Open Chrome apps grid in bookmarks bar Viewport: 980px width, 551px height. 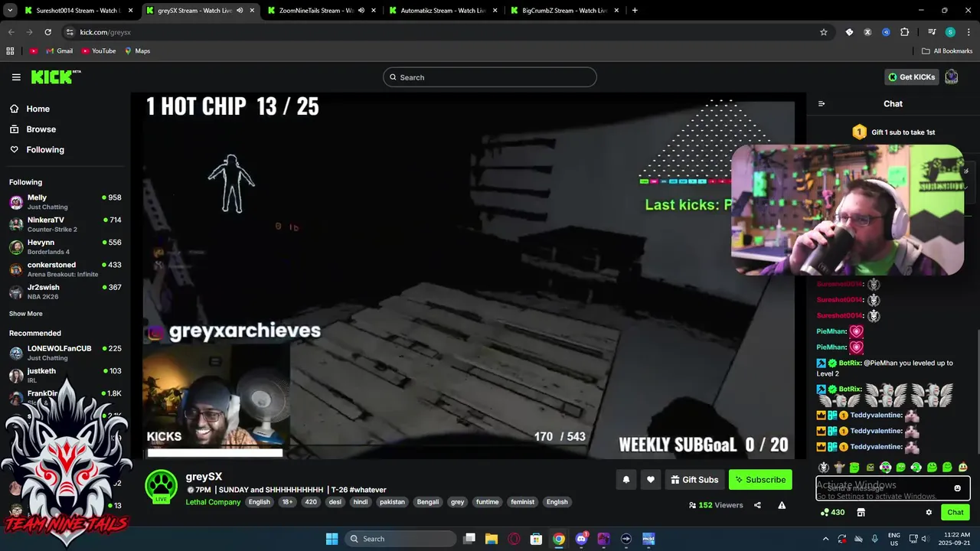coord(10,51)
